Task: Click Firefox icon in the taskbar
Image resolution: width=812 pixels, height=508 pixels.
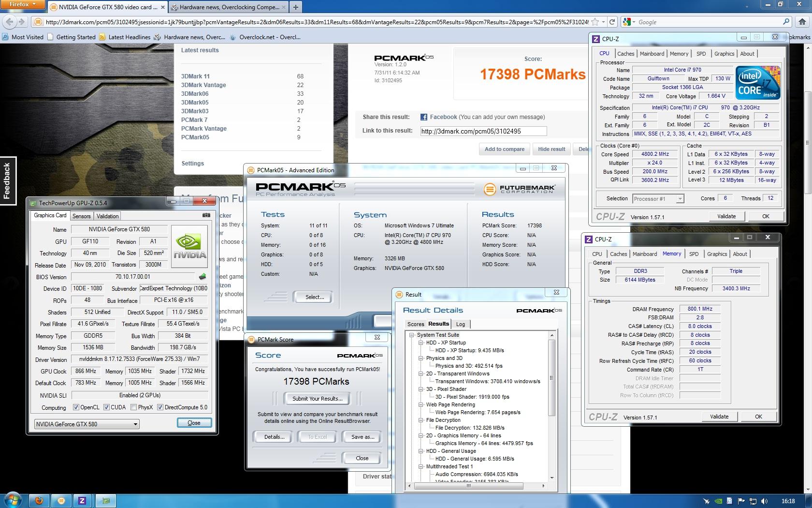Action: (x=39, y=501)
